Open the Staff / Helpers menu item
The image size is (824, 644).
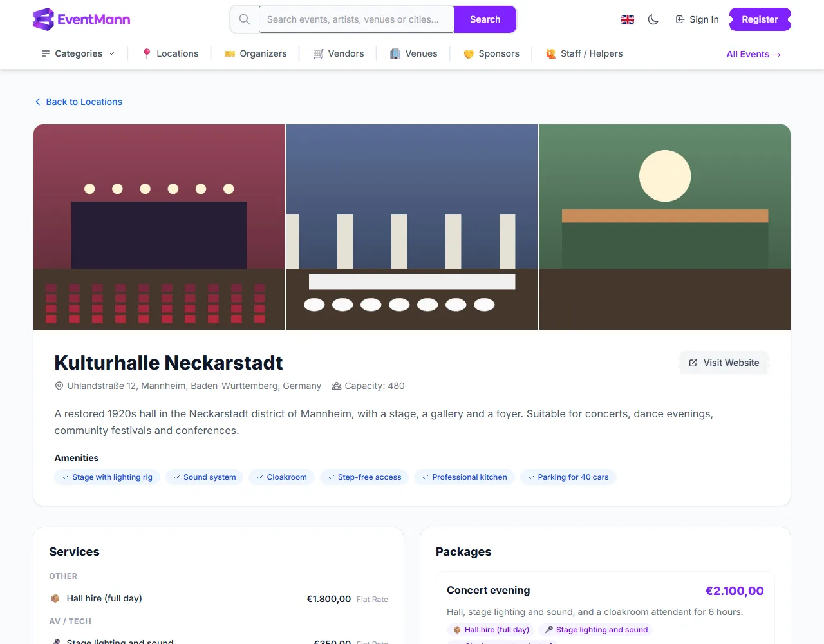(584, 53)
